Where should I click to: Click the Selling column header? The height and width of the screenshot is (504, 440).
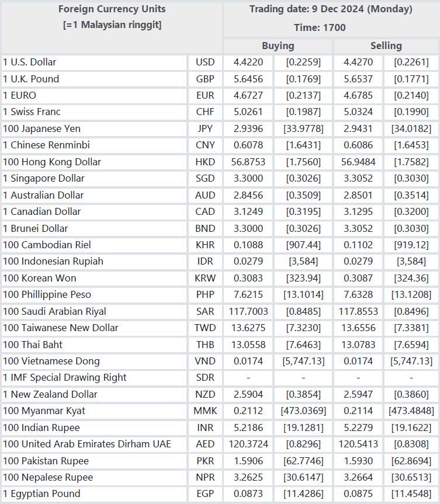coord(386,46)
